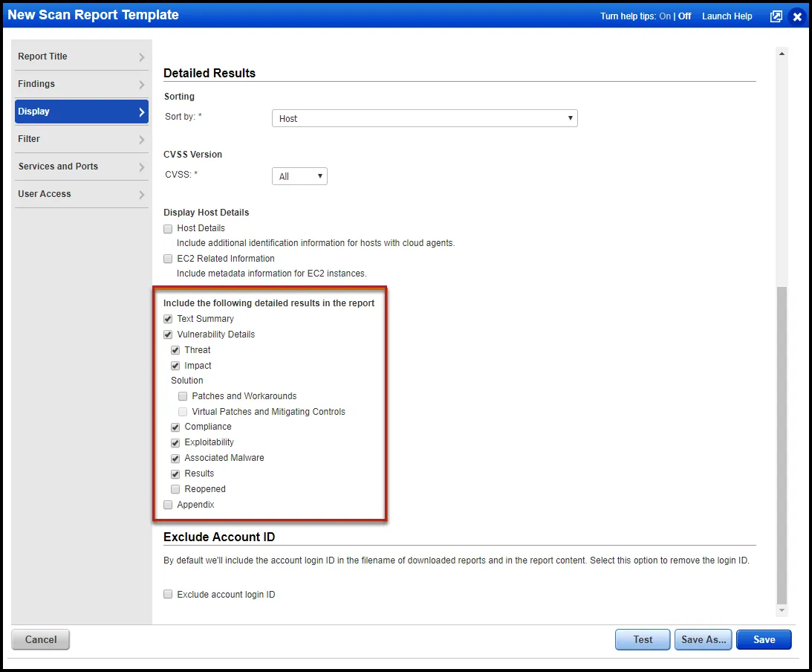Check the Appendix checkbox

[x=168, y=505]
